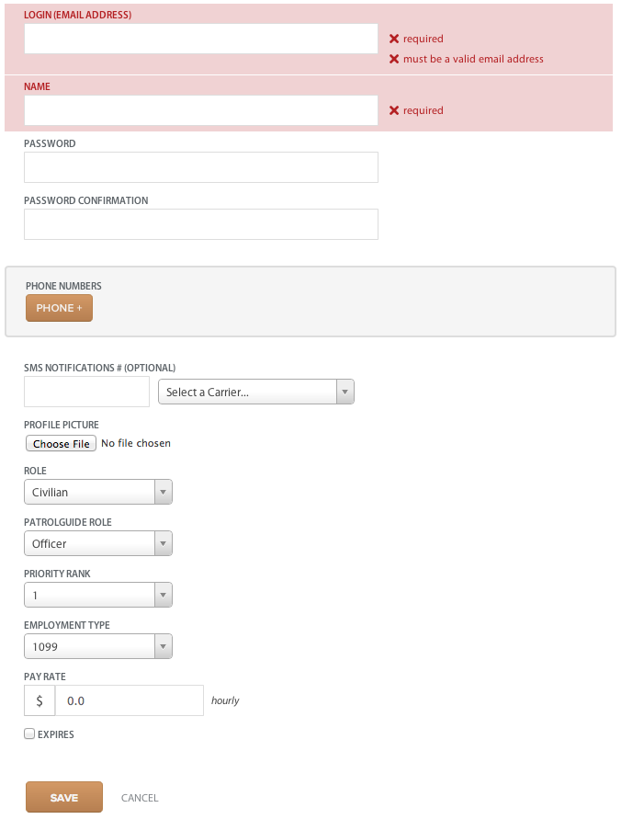Click the Name text field
Viewport: 644px width, 819px height.
pyautogui.click(x=201, y=110)
